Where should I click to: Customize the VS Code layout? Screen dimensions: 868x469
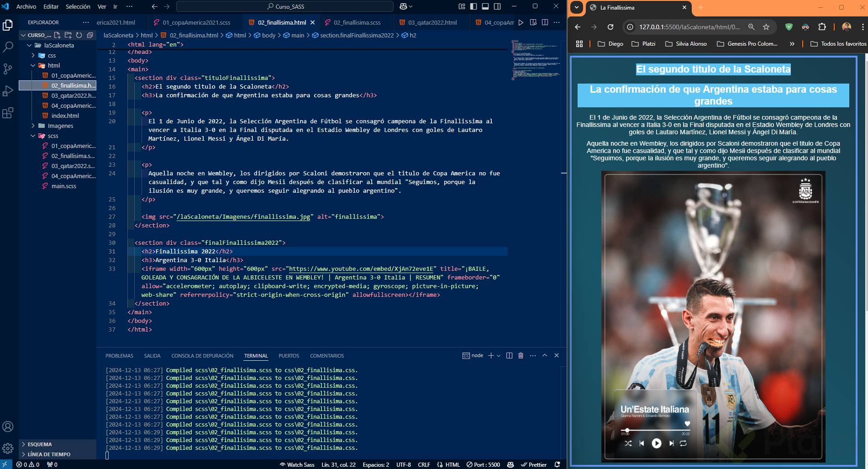[462, 6]
